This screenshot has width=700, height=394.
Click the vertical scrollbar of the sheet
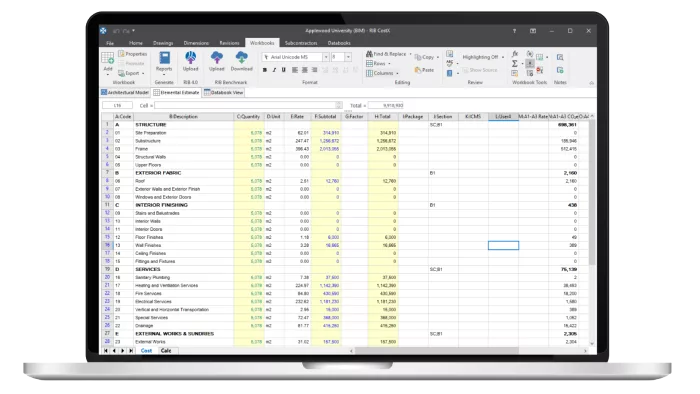coord(592,192)
